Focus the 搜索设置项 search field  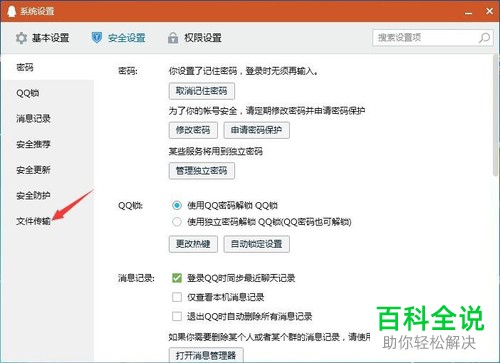click(432, 38)
